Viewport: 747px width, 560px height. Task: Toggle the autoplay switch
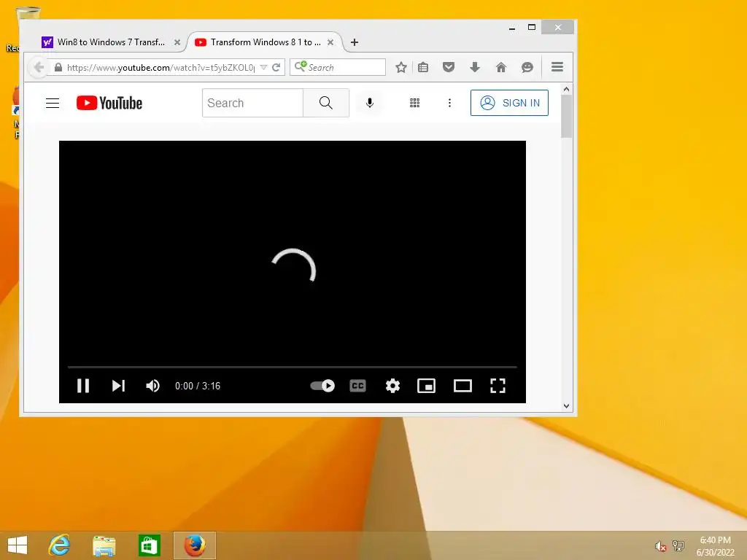click(322, 386)
